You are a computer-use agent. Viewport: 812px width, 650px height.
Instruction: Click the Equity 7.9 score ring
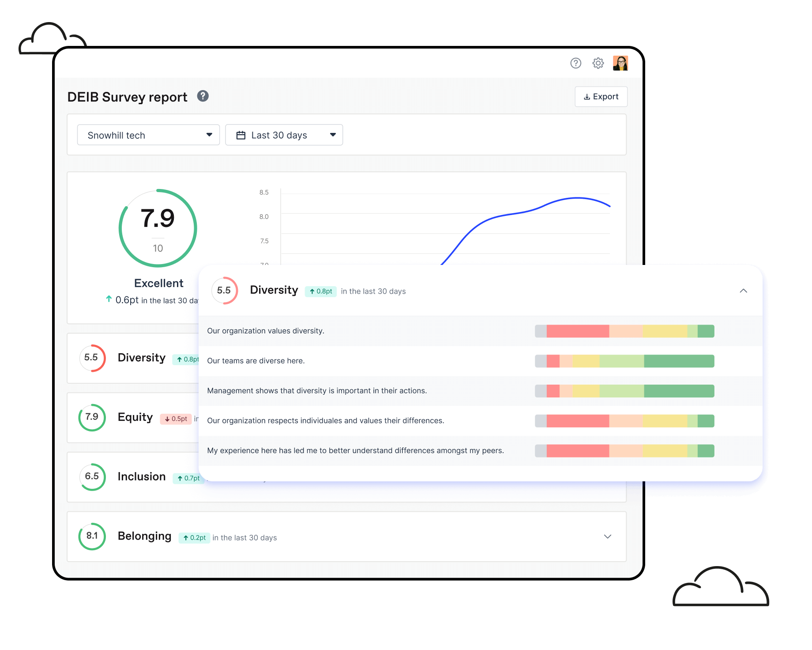(92, 417)
